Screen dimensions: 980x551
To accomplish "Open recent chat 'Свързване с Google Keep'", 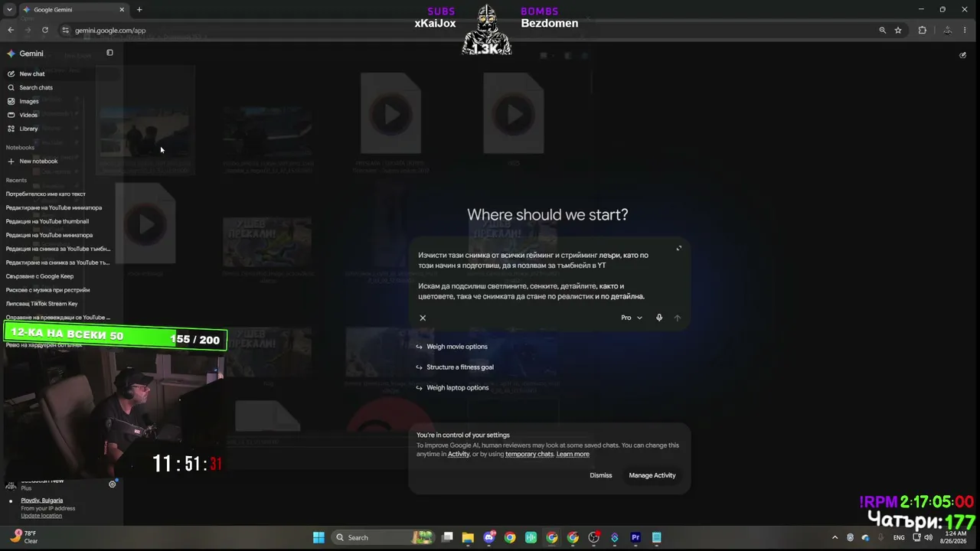I will (40, 276).
